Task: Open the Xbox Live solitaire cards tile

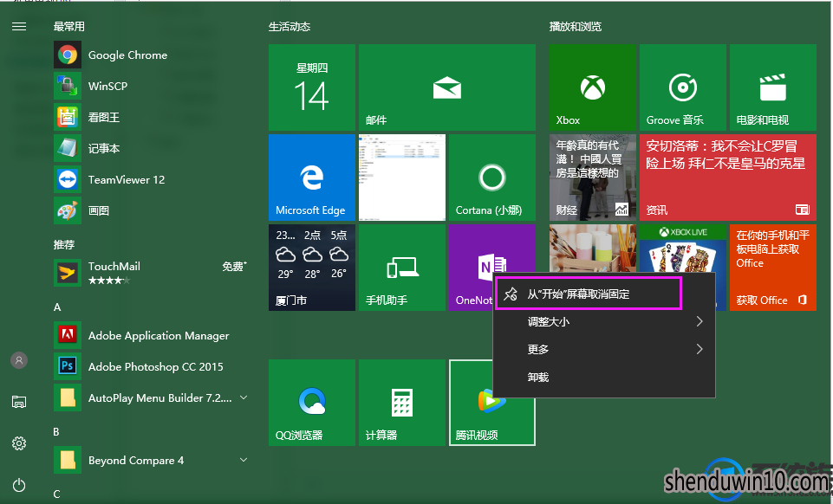Action: pos(683,249)
